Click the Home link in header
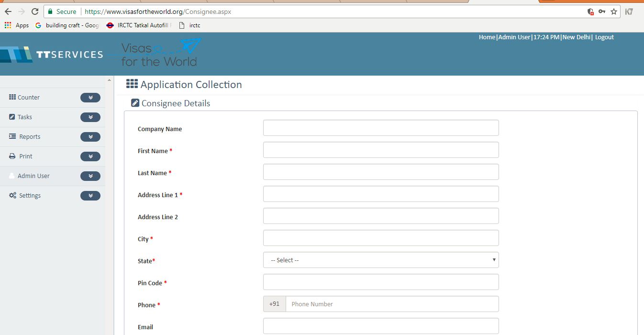Screen dimensions: 644x335 [487, 37]
